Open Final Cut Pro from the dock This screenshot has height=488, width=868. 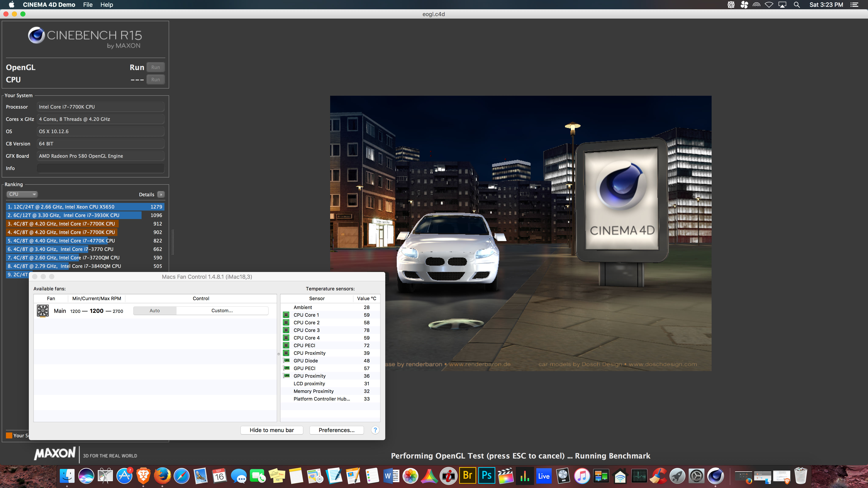(506, 476)
